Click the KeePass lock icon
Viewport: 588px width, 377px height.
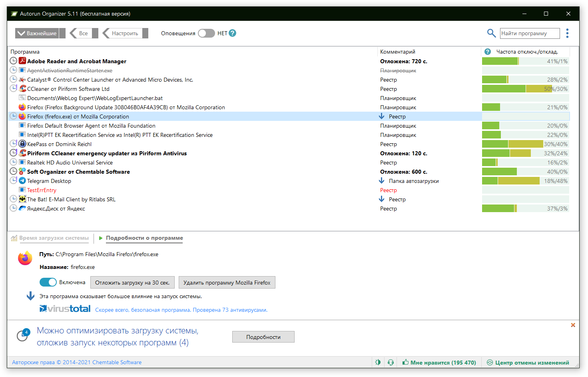coord(22,144)
